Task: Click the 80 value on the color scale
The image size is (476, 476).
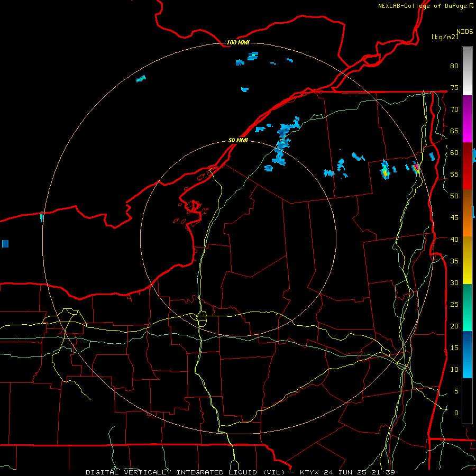Action: [x=454, y=66]
